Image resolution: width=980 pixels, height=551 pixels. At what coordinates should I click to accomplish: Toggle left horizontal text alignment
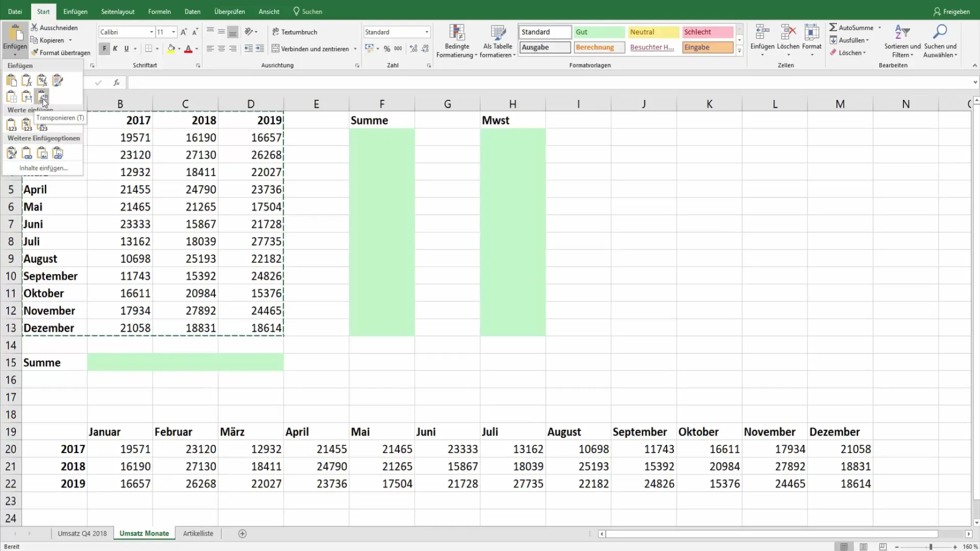210,48
